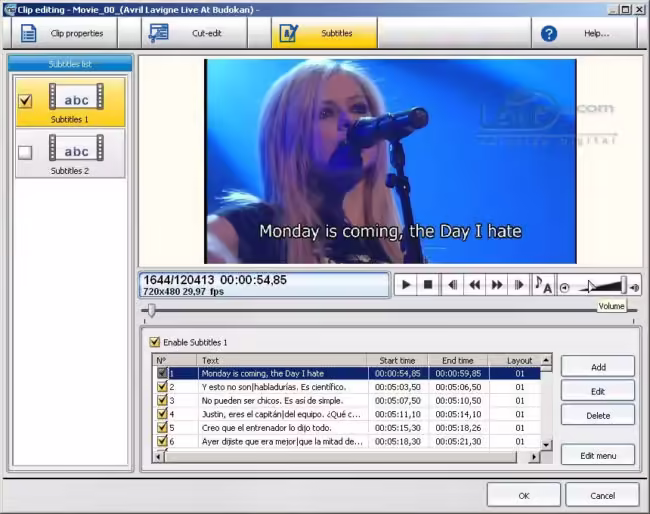Click the N° column header
This screenshot has width=650, height=514.
(175, 360)
